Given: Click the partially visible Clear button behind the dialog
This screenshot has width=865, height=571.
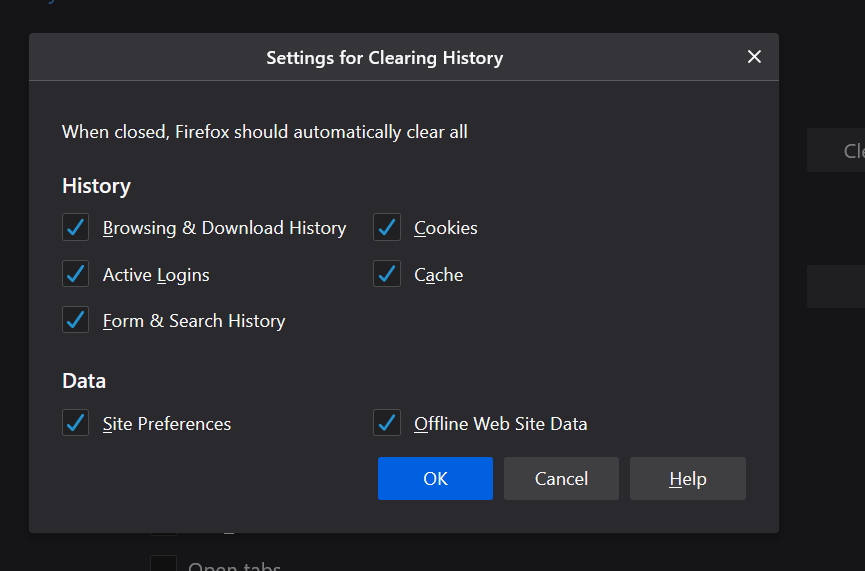Looking at the screenshot, I should [x=840, y=151].
